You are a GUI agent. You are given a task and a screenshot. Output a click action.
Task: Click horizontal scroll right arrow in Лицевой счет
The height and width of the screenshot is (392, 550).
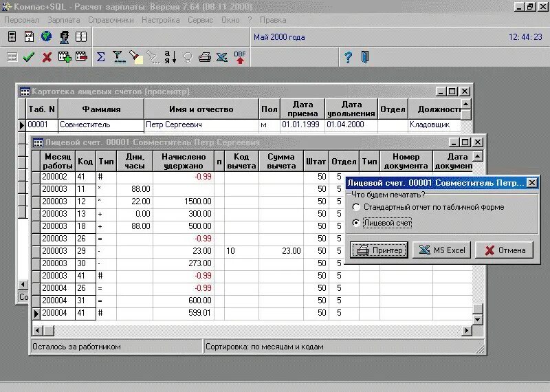(467, 330)
